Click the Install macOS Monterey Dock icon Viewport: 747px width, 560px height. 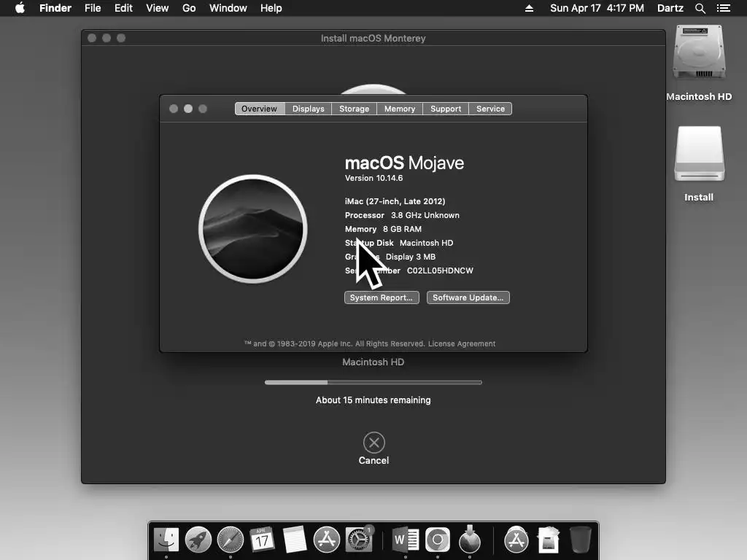click(x=470, y=540)
